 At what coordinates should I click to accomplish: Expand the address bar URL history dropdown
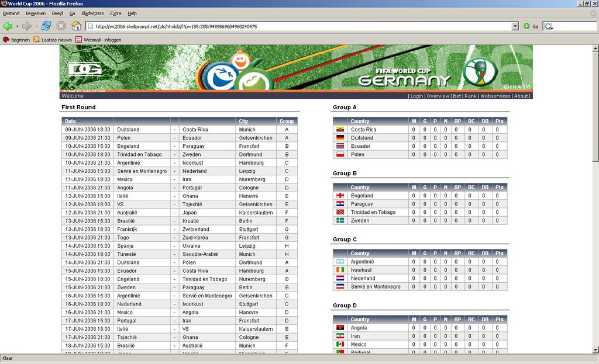coord(515,26)
